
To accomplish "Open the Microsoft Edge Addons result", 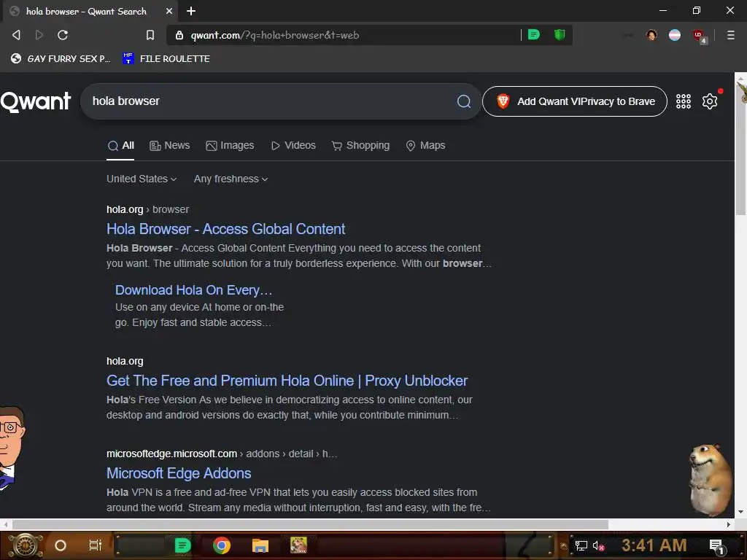I will 179,473.
